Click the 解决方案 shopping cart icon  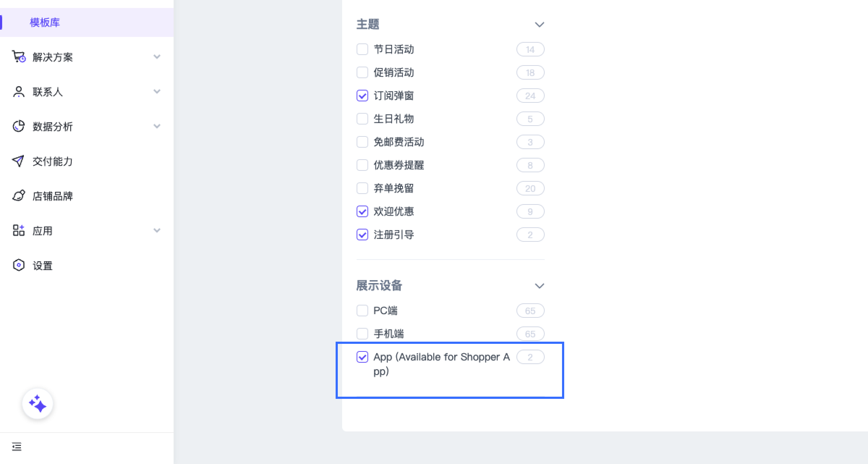[18, 57]
